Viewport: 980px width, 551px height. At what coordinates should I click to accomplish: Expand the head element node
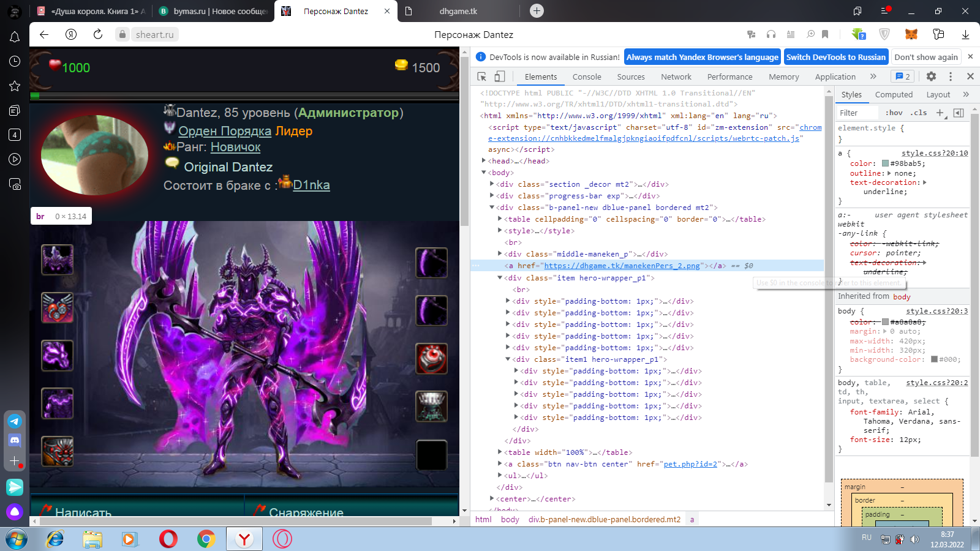coord(484,161)
